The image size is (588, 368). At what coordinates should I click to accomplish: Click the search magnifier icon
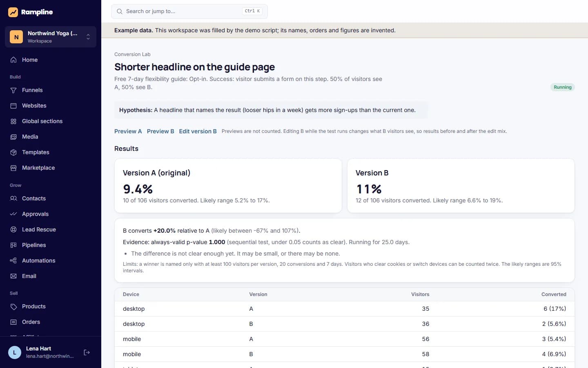click(x=120, y=11)
